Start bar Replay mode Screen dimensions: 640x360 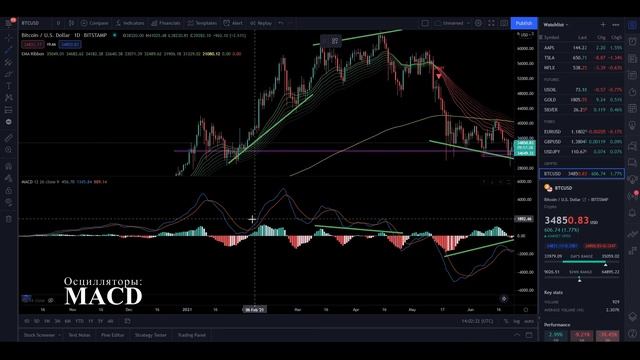(x=261, y=23)
